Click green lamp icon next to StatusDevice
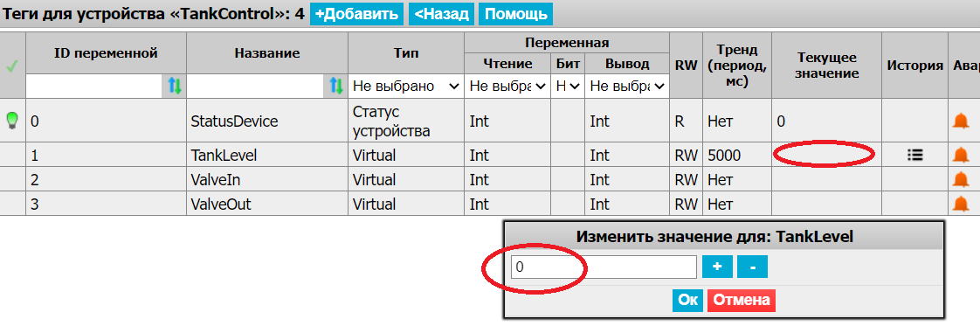The width and height of the screenshot is (980, 326). 12,120
